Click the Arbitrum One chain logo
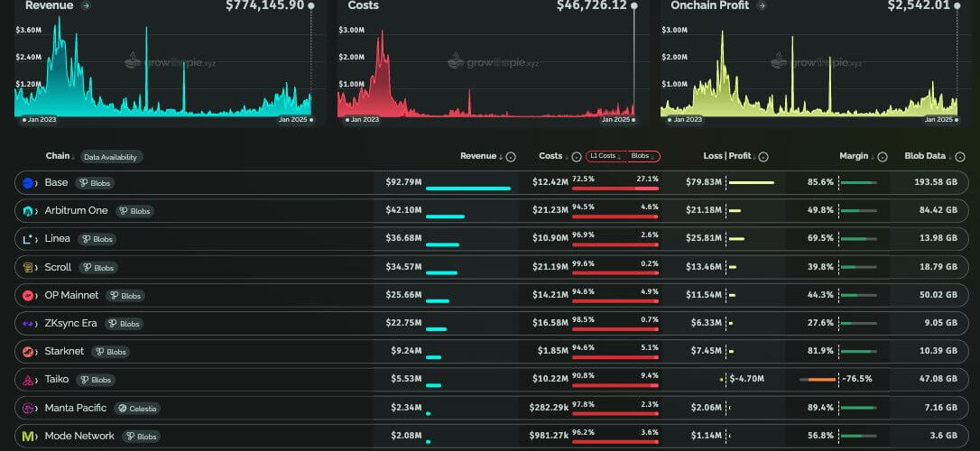This screenshot has width=980, height=451. (28, 211)
